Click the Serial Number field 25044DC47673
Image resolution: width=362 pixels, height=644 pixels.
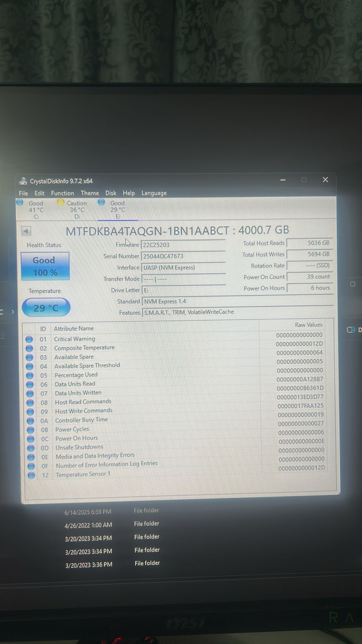pyautogui.click(x=183, y=256)
